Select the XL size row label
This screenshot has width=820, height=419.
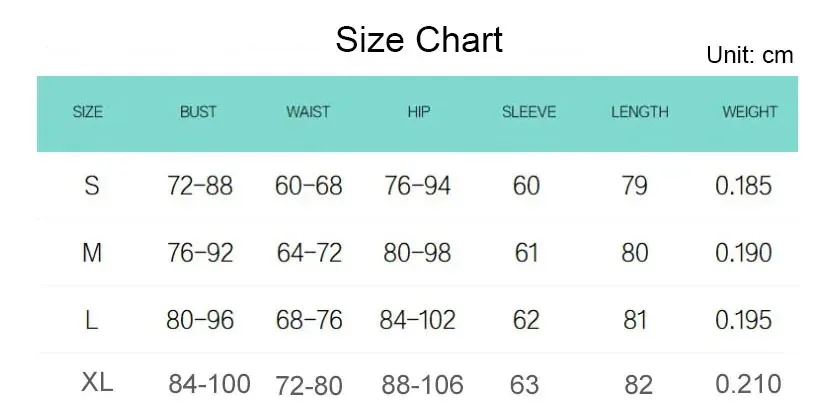click(x=97, y=381)
